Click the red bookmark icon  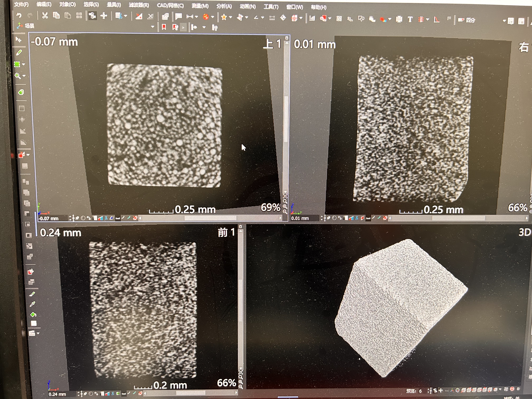tap(164, 27)
